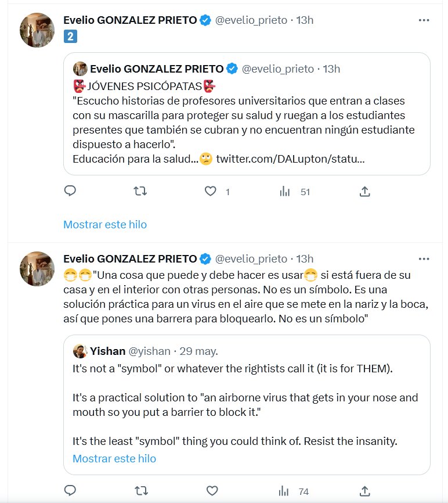Share the first tweet
This screenshot has width=448, height=503.
pyautogui.click(x=365, y=191)
